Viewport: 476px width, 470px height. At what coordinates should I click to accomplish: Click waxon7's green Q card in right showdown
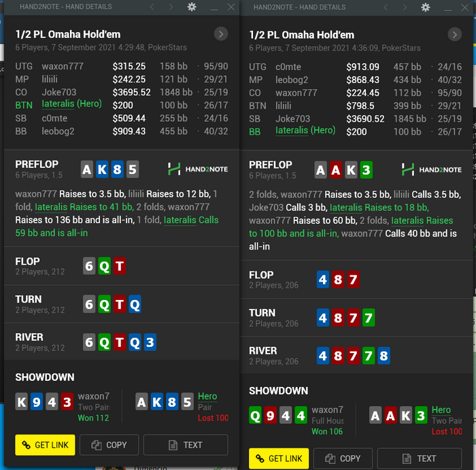[255, 416]
